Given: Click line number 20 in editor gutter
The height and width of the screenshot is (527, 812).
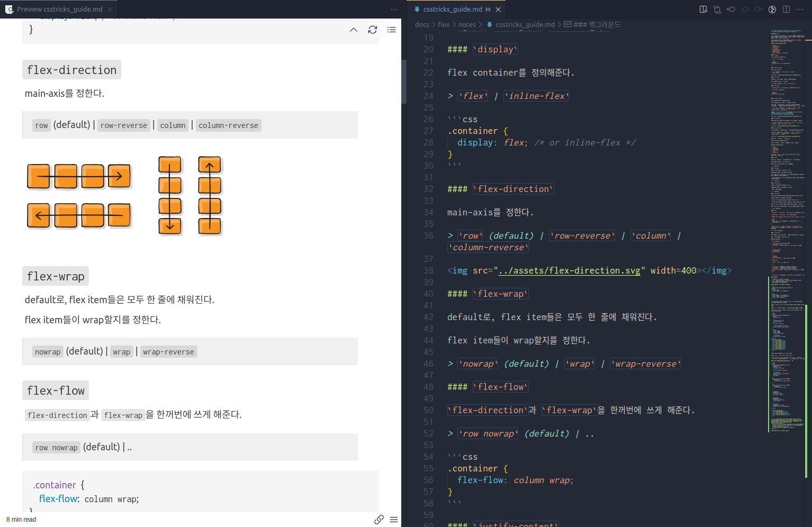Looking at the screenshot, I should (428, 49).
